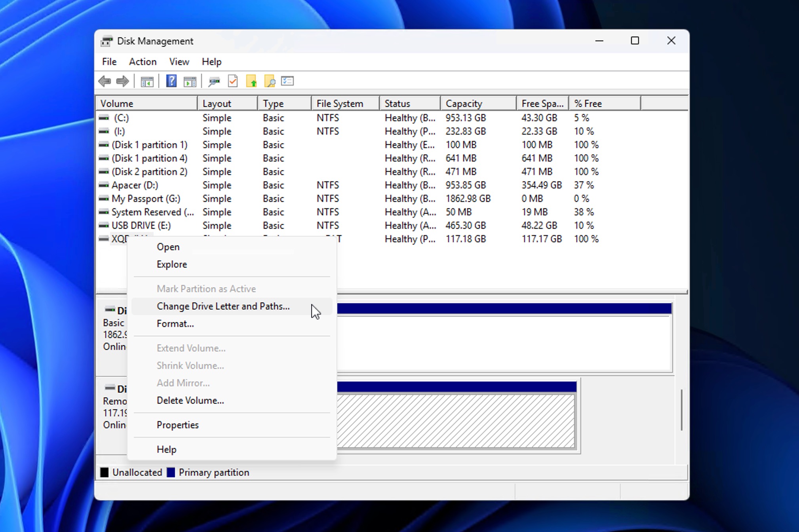Select the My Passport (G:) volume row
The height and width of the screenshot is (532, 799).
point(146,199)
